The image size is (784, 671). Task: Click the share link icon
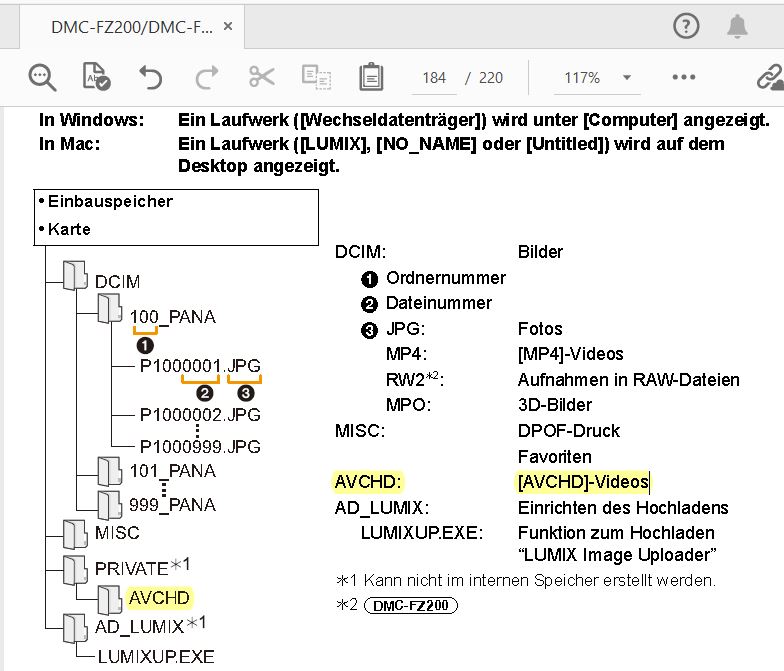click(768, 77)
